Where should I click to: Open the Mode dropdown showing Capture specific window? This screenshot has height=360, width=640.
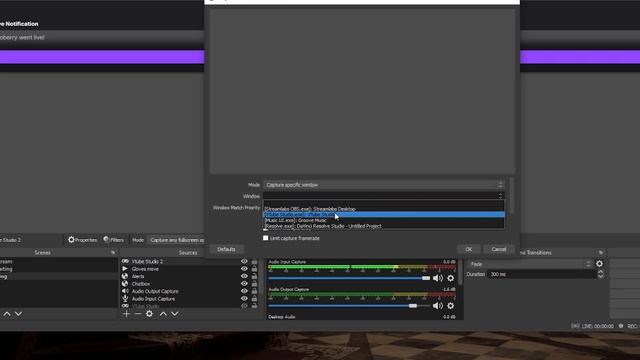click(x=383, y=185)
